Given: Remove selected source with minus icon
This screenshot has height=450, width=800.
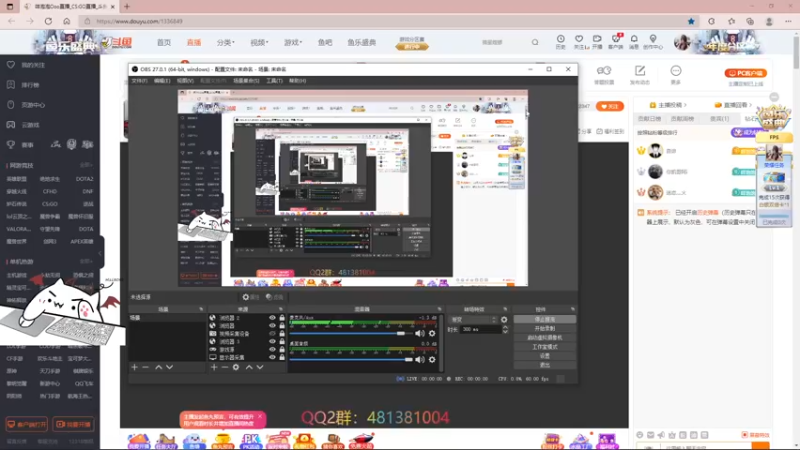Looking at the screenshot, I should [224, 367].
